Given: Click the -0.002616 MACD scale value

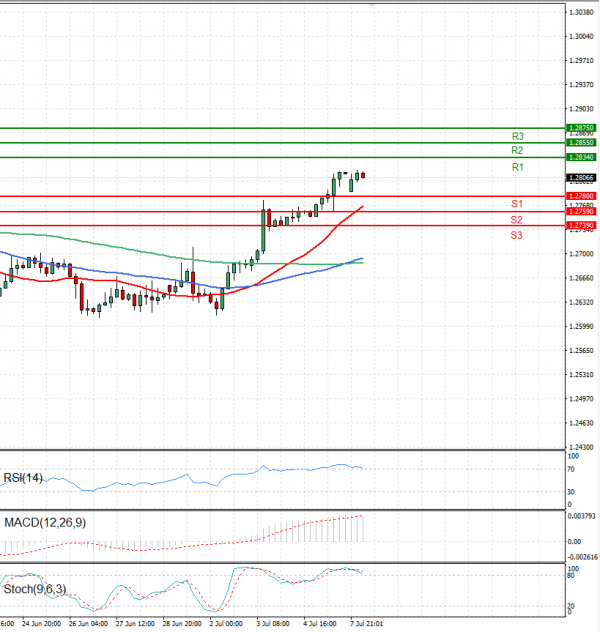Looking at the screenshot, I should click(x=582, y=557).
